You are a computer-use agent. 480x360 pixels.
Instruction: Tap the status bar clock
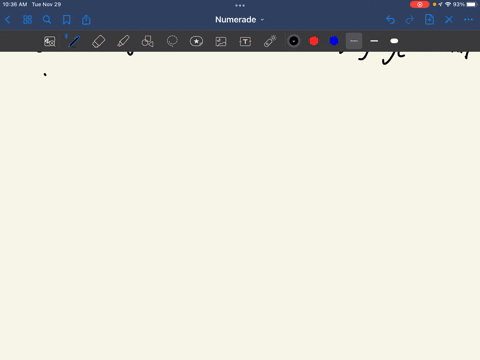15,5
